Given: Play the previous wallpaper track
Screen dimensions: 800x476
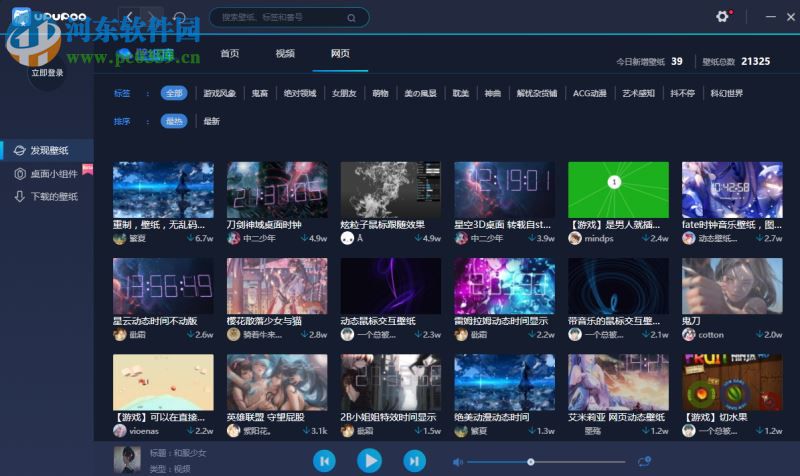Looking at the screenshot, I should click(x=324, y=461).
